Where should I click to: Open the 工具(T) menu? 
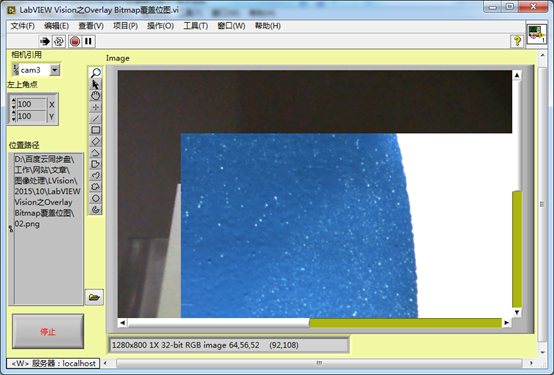(195, 26)
